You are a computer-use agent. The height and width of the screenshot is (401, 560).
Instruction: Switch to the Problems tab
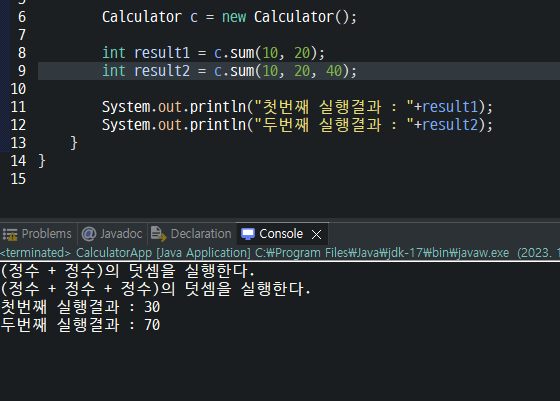pyautogui.click(x=38, y=234)
